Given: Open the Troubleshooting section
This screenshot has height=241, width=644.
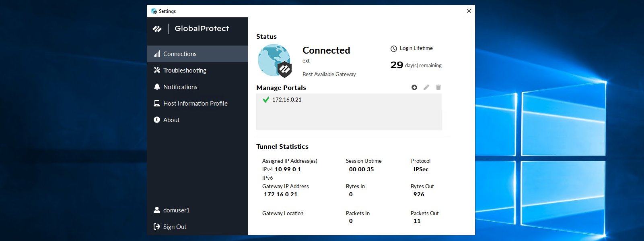Looking at the screenshot, I should (x=185, y=71).
